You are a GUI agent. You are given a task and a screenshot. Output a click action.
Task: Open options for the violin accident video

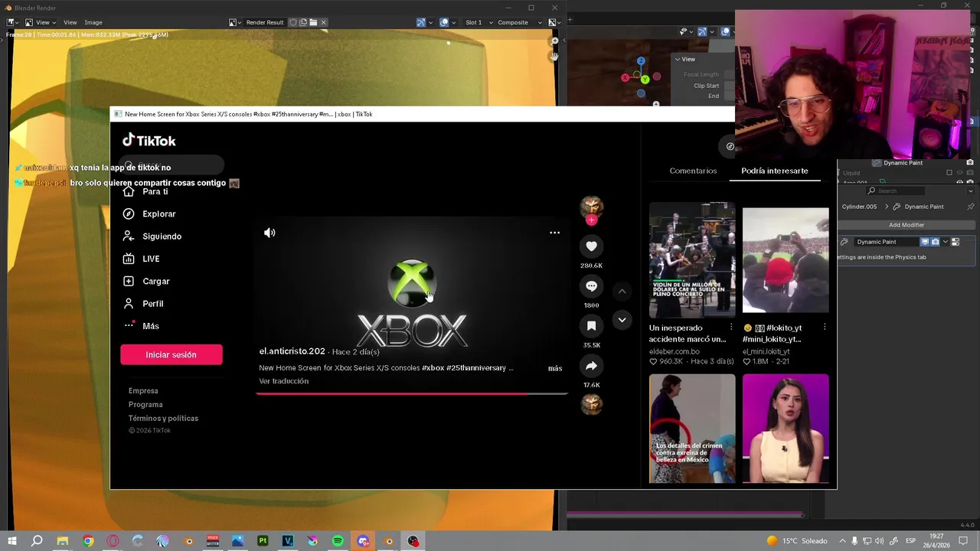click(x=731, y=328)
